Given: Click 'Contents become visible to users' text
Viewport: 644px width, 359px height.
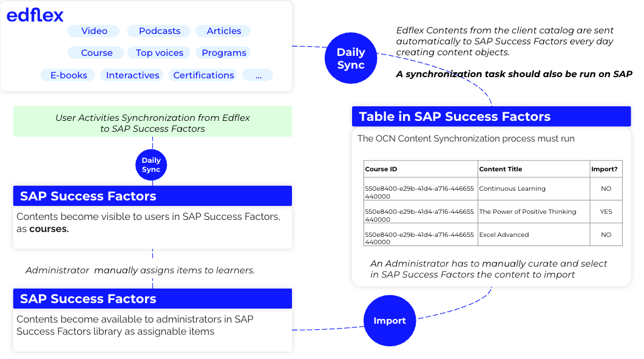Looking at the screenshot, I should tap(148, 222).
